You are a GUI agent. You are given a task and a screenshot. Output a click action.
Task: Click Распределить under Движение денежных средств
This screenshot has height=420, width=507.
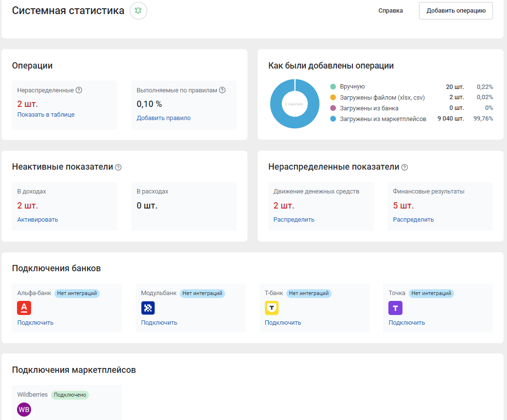click(294, 220)
